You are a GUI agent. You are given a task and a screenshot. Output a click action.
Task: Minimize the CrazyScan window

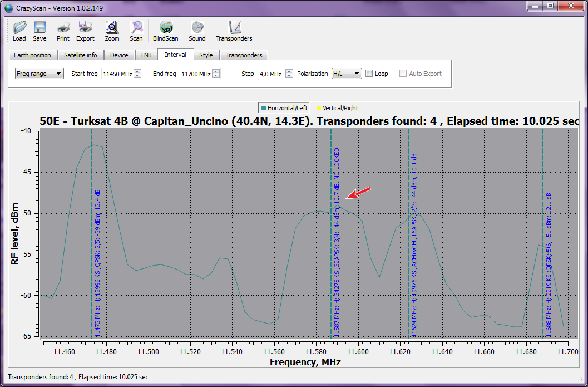click(x=535, y=6)
